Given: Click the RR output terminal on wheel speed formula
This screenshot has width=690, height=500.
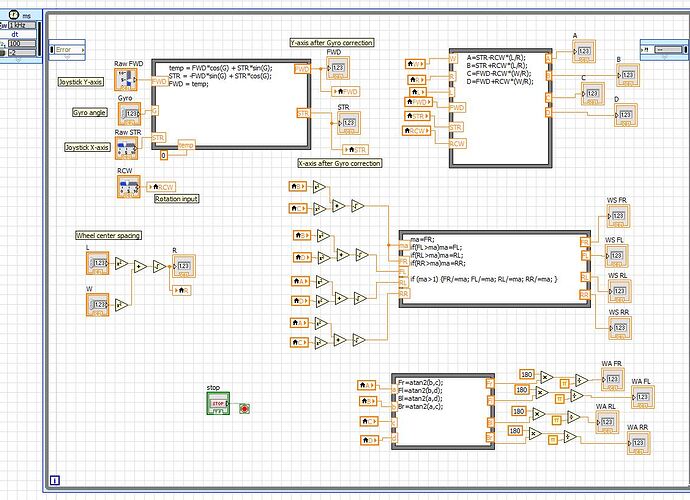Looking at the screenshot, I should click(x=584, y=295).
